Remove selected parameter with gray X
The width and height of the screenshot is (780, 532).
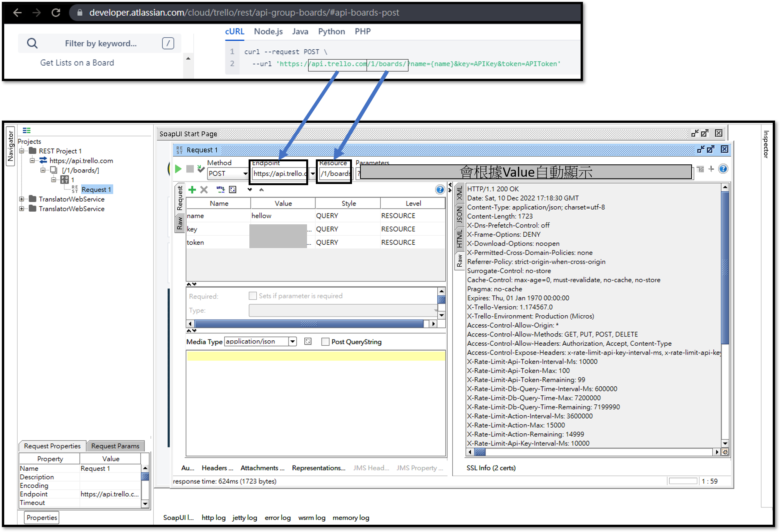point(204,190)
